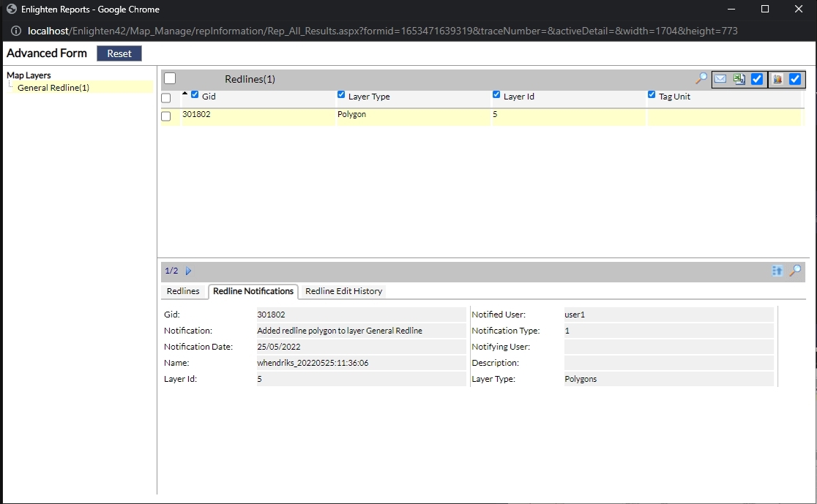Click the Polygon cell in results row
This screenshot has width=817, height=504.
click(352, 115)
